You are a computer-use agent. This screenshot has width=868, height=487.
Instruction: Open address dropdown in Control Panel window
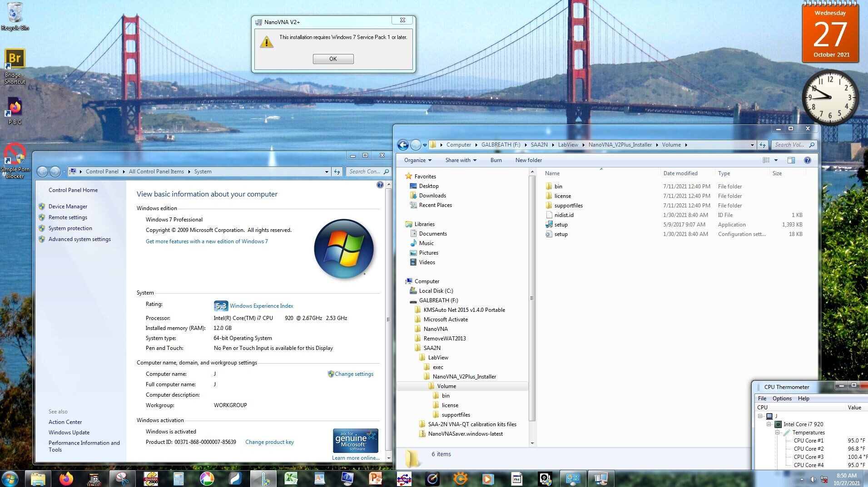[327, 172]
